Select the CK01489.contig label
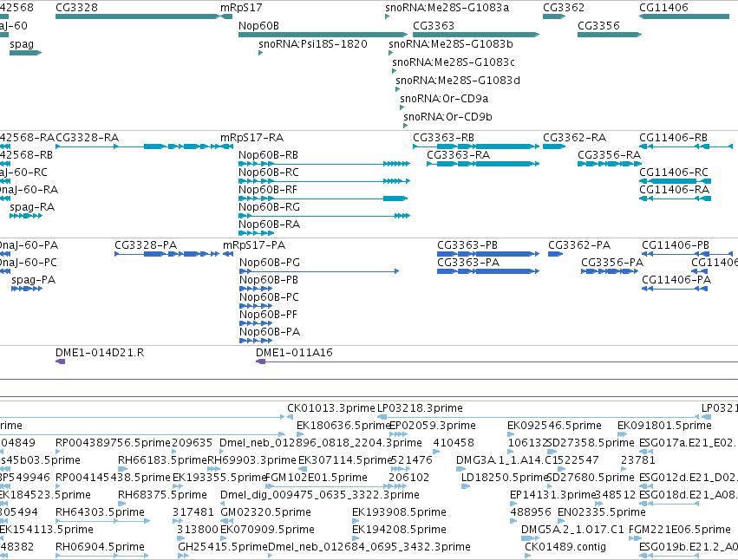The image size is (738, 560). pos(565,547)
